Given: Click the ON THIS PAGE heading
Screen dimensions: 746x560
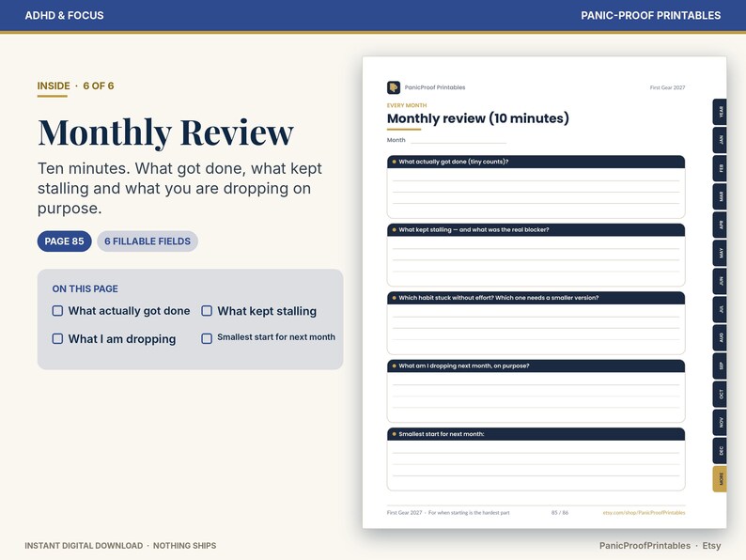Looking at the screenshot, I should 85,288.
